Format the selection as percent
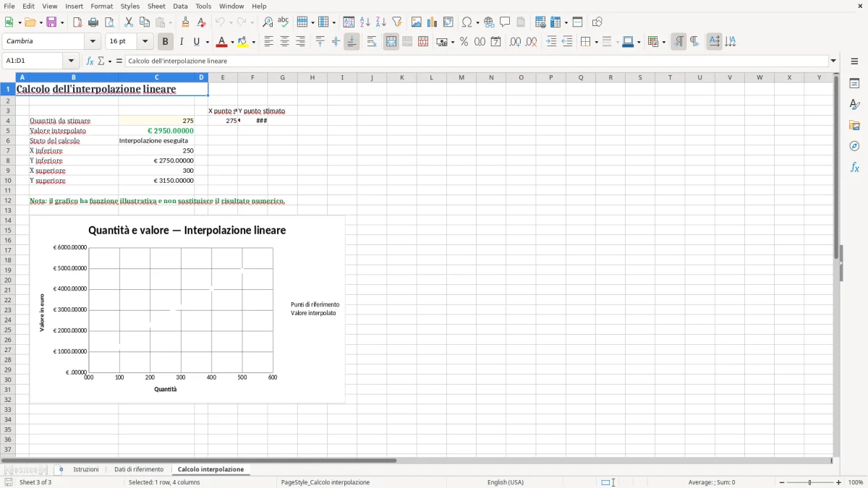868x488 pixels. 464,42
